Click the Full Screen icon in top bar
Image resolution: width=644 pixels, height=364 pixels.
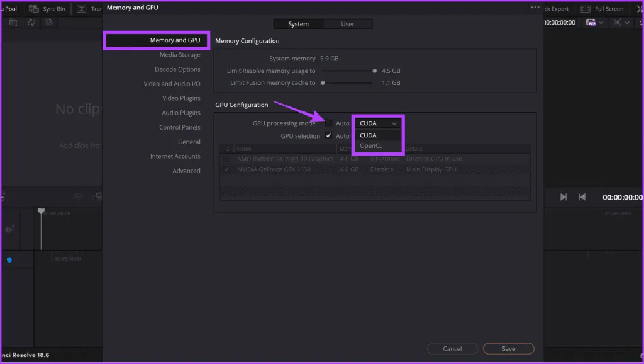pyautogui.click(x=586, y=9)
